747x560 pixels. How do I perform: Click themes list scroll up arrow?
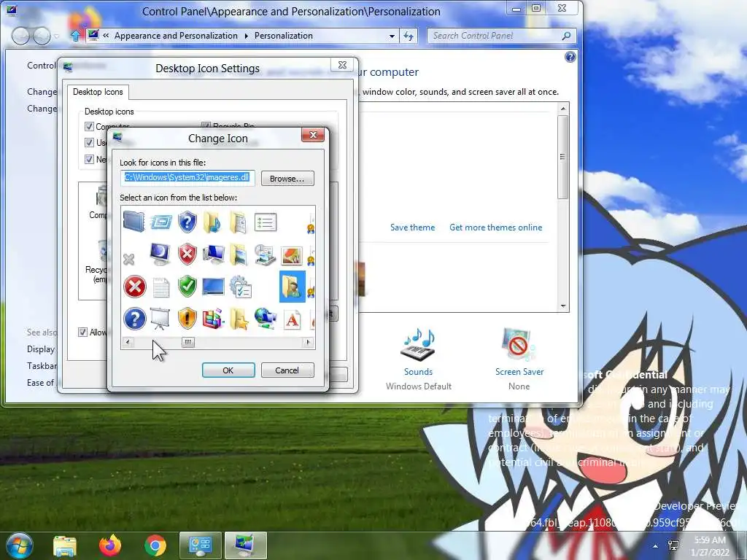(x=564, y=109)
